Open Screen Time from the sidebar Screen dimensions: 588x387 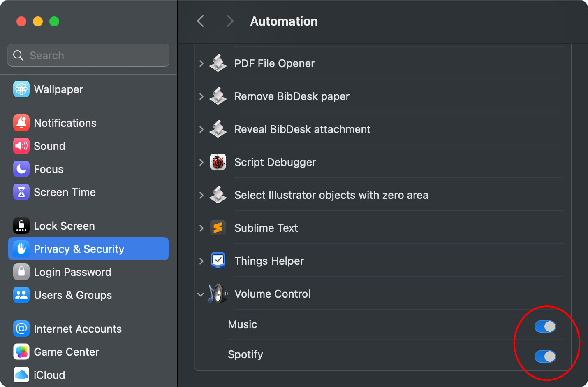[x=65, y=192]
